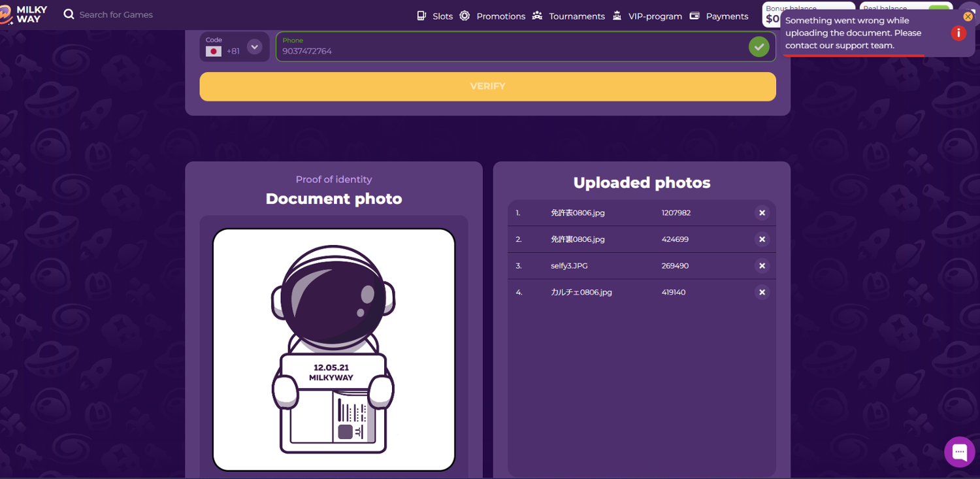Screen dimensions: 980x479
Task: Dismiss the upload error notification
Action: click(x=968, y=16)
